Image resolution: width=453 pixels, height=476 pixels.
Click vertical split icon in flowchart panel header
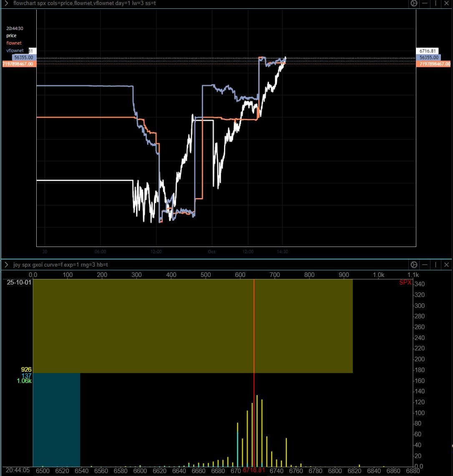(435, 3)
